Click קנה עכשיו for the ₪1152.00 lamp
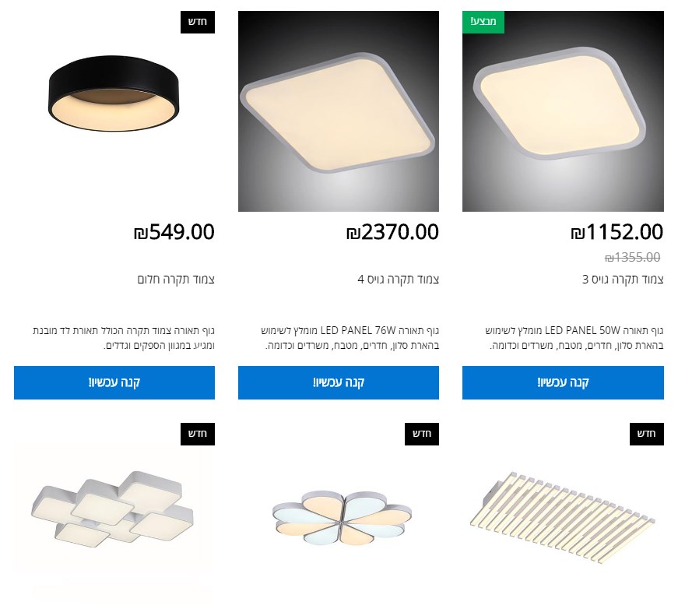The width and height of the screenshot is (678, 616). pyautogui.click(x=563, y=383)
